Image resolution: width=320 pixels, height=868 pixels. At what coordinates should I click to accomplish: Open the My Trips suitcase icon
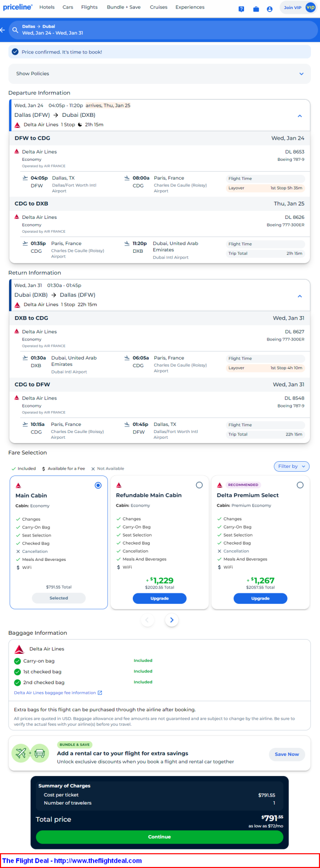click(256, 9)
